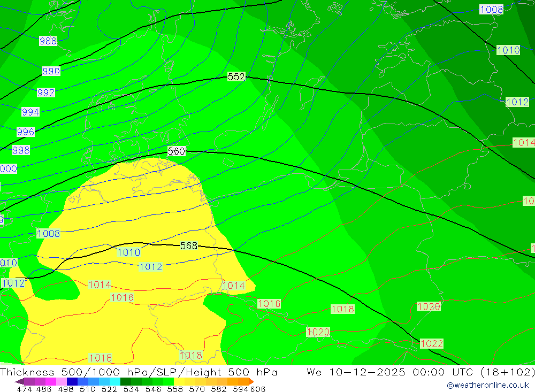Click the 498 legend value

click(x=66, y=389)
